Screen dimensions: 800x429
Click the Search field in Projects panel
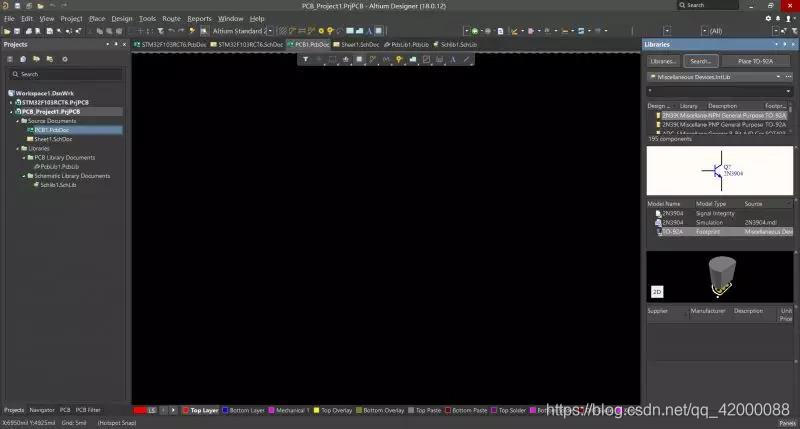click(x=65, y=74)
